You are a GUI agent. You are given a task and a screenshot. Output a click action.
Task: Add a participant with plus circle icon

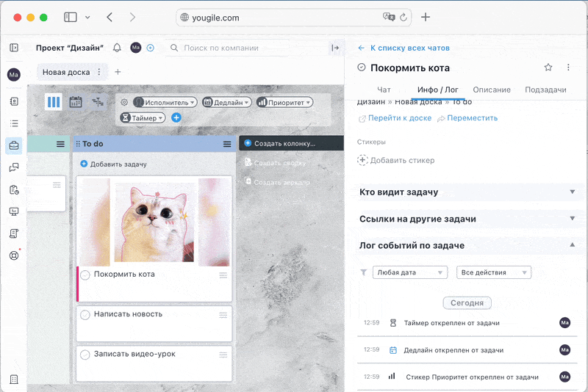click(151, 48)
